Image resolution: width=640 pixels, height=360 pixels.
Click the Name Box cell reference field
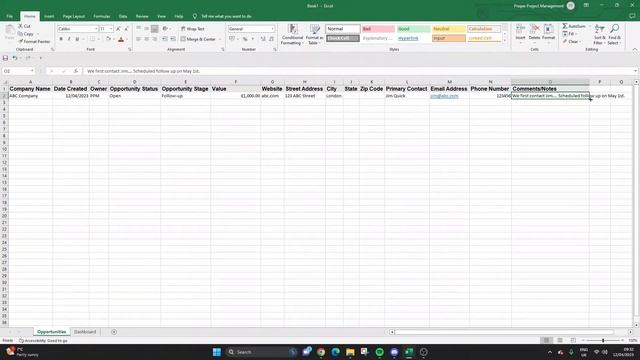(18, 71)
